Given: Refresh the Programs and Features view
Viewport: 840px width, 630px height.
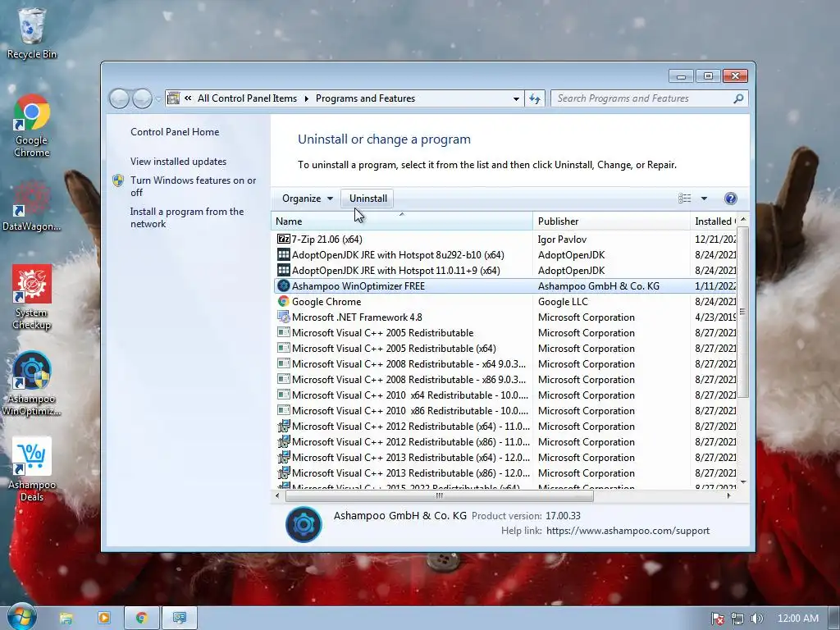Looking at the screenshot, I should coord(535,98).
